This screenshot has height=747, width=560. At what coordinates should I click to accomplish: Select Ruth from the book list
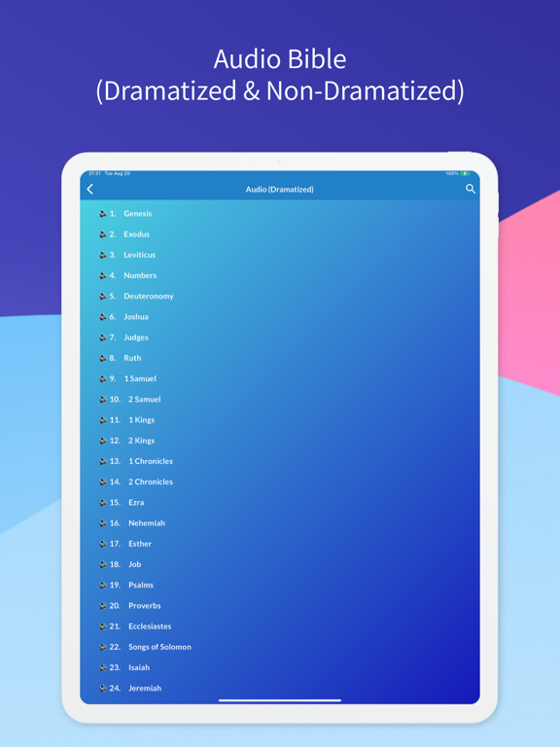tap(132, 358)
